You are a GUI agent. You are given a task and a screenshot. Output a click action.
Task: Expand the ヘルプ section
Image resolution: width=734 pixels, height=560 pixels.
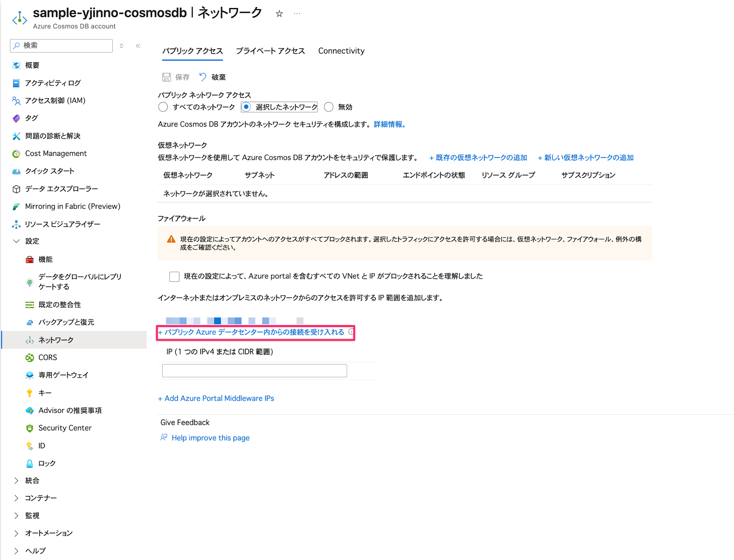tap(16, 551)
